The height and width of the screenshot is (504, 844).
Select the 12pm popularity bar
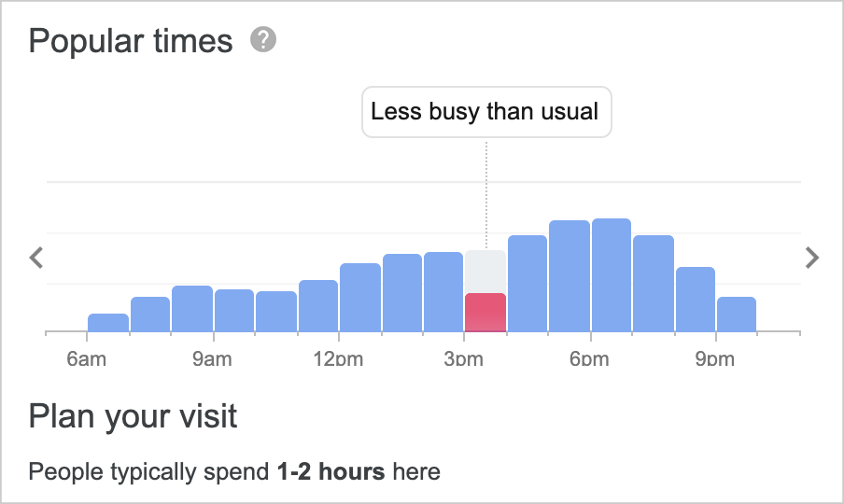coord(360,298)
